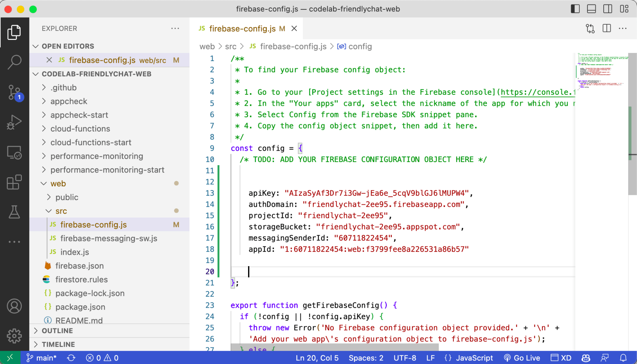The width and height of the screenshot is (637, 364).
Task: Click the Manage gear icon
Action: [14, 336]
